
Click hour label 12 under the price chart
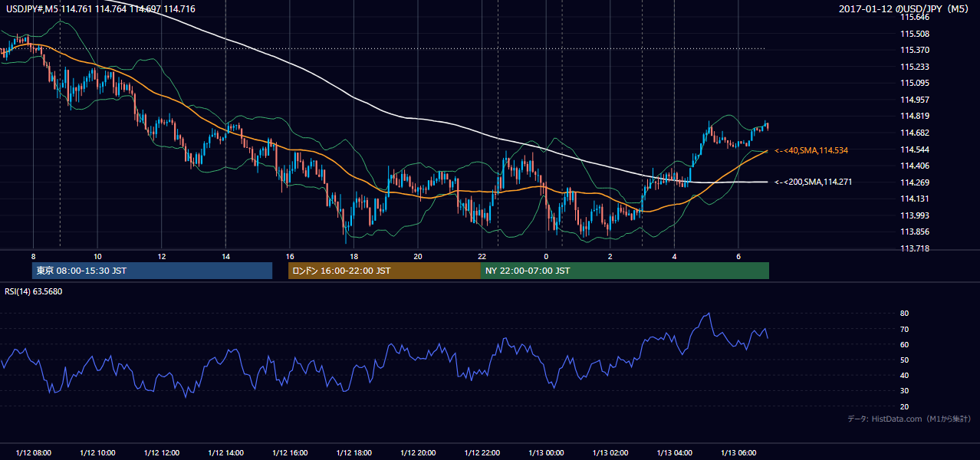[161, 256]
